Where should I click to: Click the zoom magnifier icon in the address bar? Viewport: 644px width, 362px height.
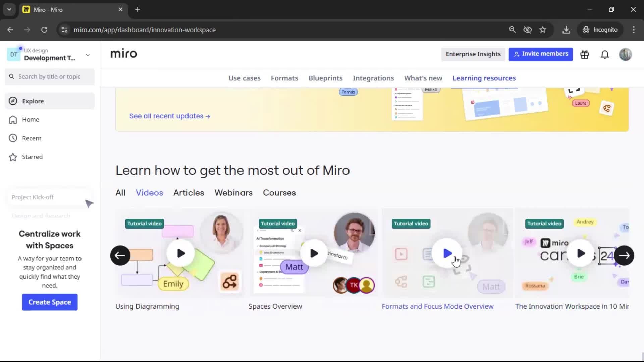tap(512, 30)
